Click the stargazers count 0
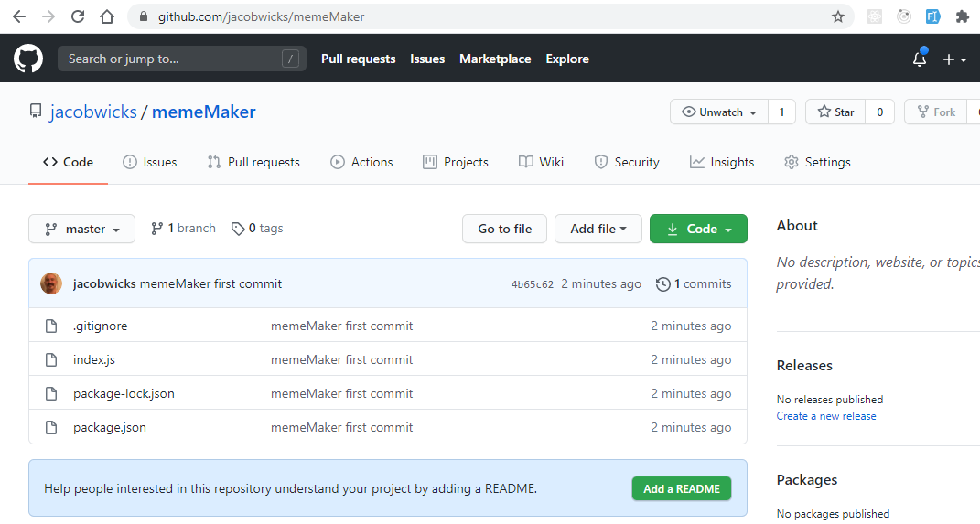Screen dimensions: 980x524 [880, 112]
